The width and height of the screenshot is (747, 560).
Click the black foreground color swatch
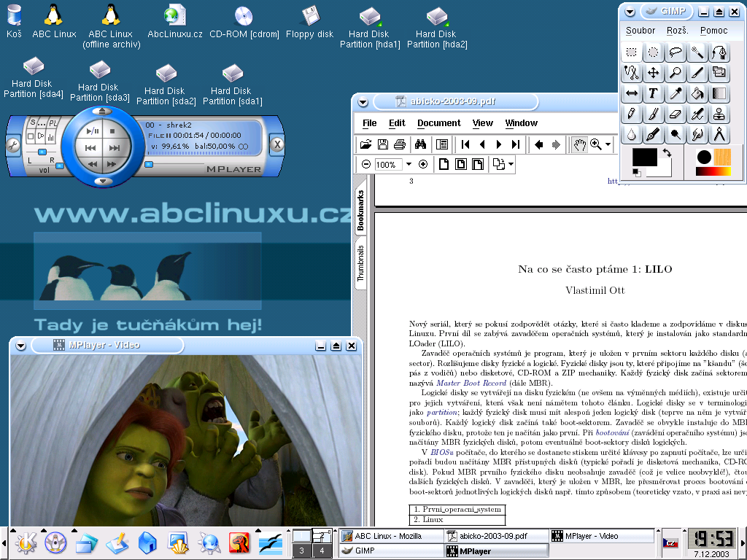coord(645,157)
